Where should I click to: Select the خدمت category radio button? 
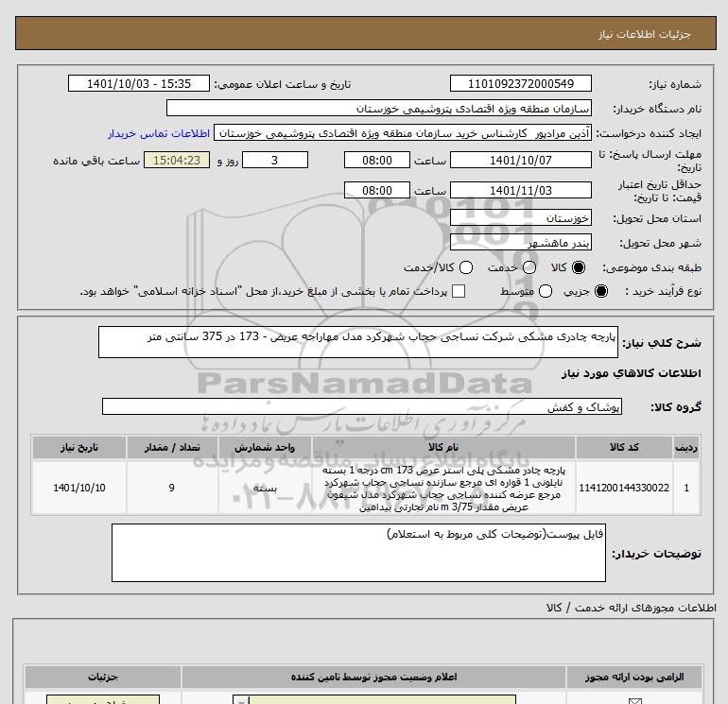tap(529, 267)
